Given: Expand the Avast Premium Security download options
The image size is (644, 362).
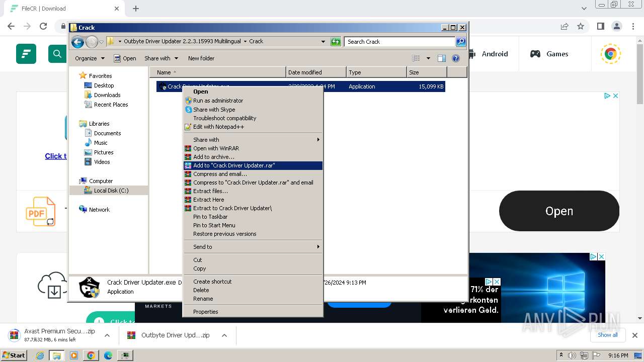Looking at the screenshot, I should [107, 335].
